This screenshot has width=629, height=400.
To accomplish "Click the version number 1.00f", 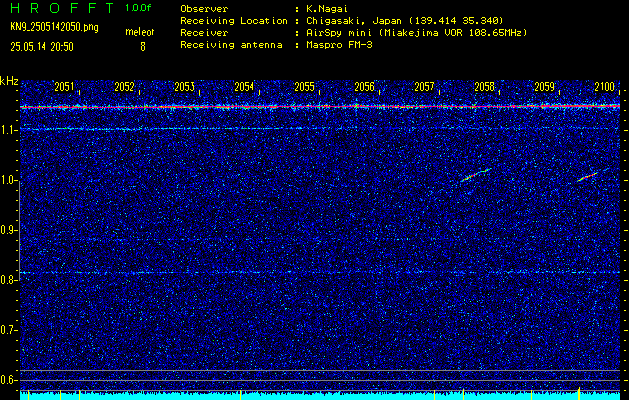I will [138, 8].
